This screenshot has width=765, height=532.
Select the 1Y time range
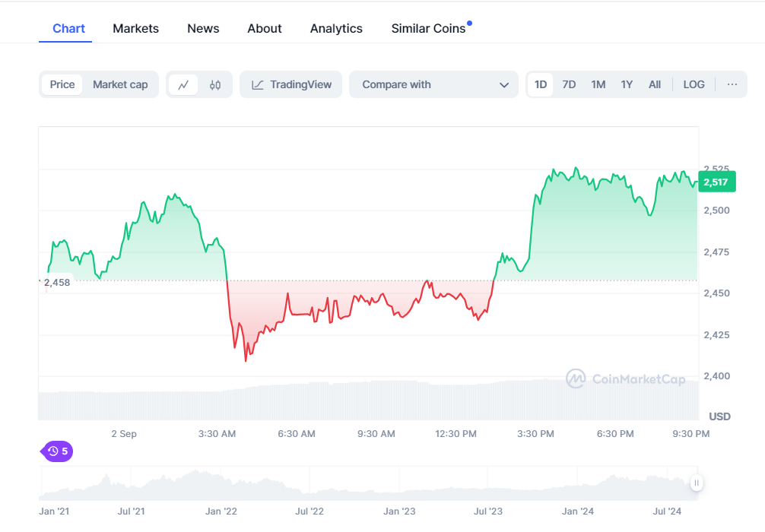point(627,84)
